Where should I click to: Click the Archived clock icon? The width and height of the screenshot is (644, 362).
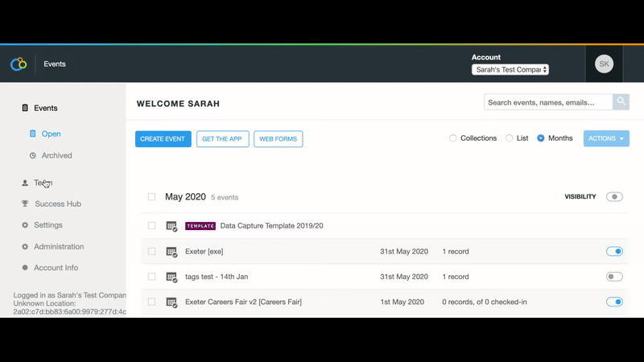[x=32, y=155]
